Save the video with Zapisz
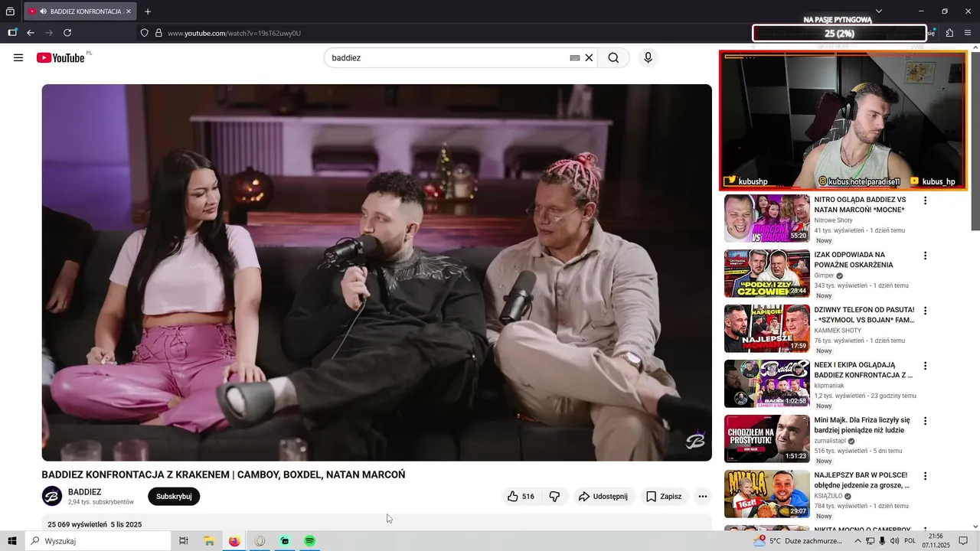This screenshot has width=980, height=551. click(x=663, y=497)
